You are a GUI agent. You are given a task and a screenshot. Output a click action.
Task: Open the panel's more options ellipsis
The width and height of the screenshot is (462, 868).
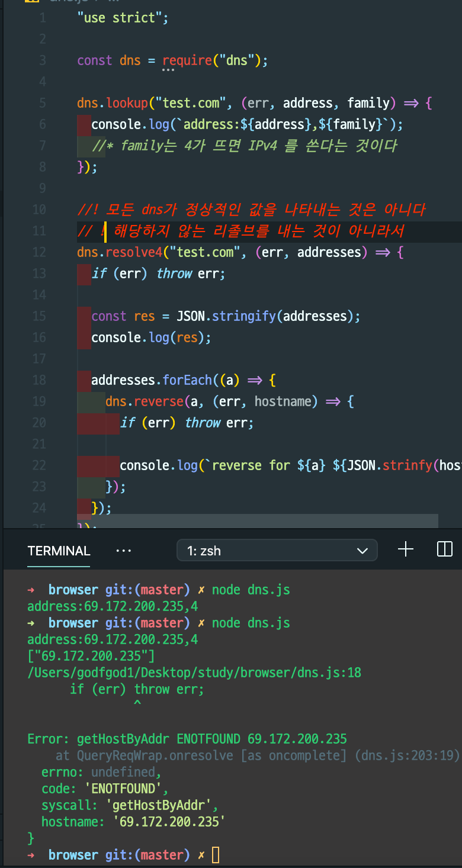click(124, 551)
